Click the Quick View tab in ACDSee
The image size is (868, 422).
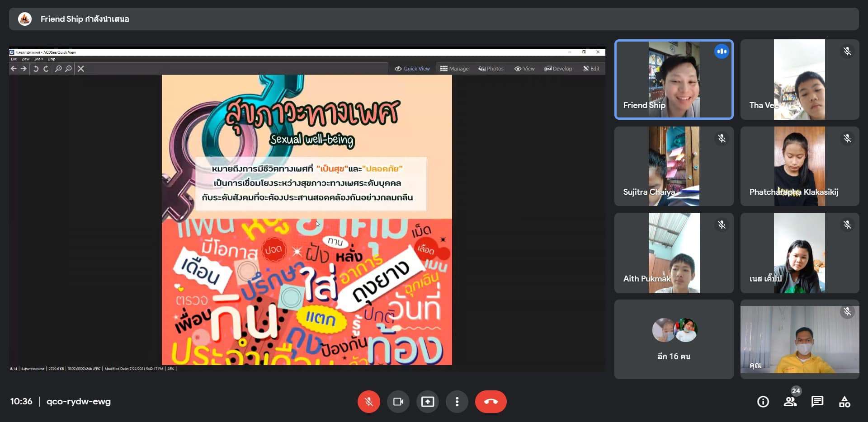pos(412,69)
